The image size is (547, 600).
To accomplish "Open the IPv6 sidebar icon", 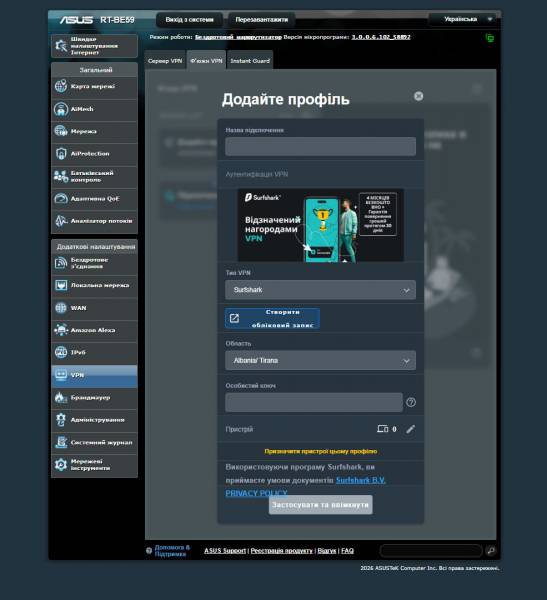I will pos(61,352).
